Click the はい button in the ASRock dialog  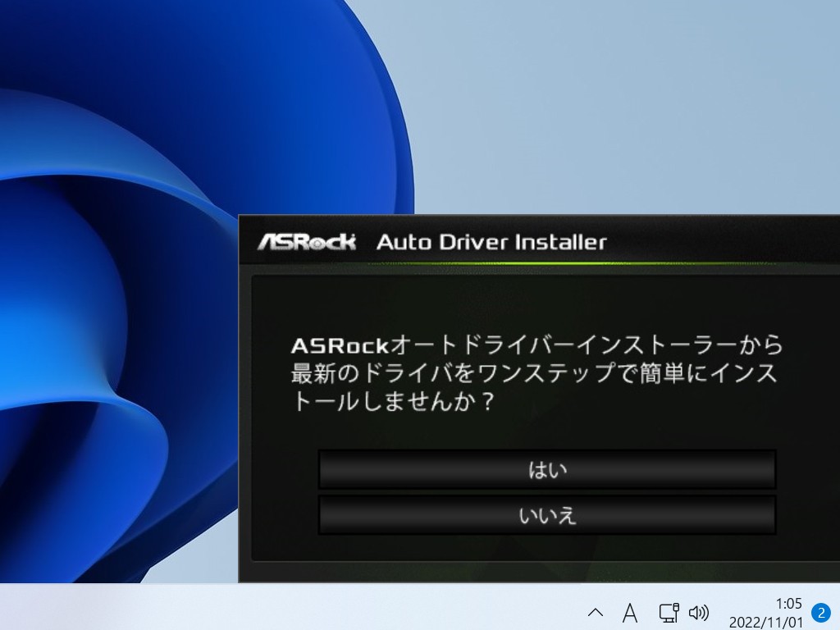tap(547, 469)
